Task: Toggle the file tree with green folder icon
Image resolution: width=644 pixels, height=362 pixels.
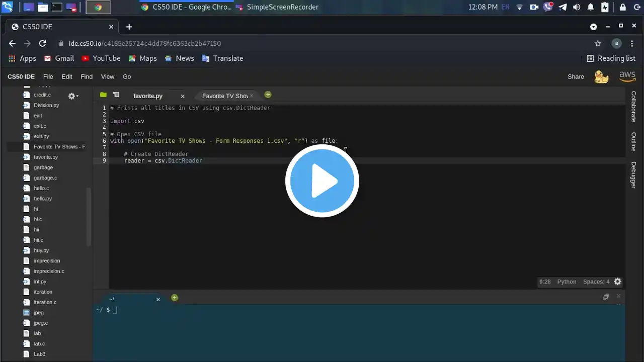Action: (103, 95)
